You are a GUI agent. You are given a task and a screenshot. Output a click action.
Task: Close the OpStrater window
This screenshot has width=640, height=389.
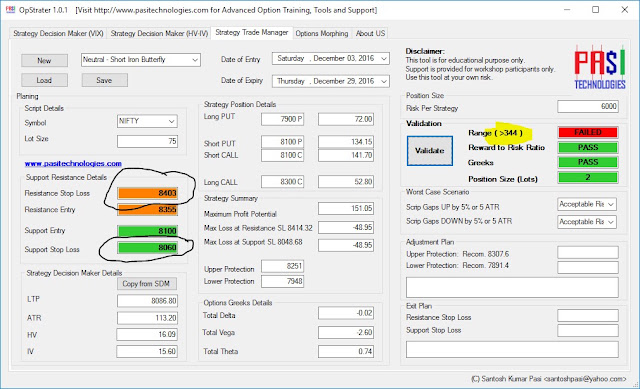pyautogui.click(x=624, y=9)
